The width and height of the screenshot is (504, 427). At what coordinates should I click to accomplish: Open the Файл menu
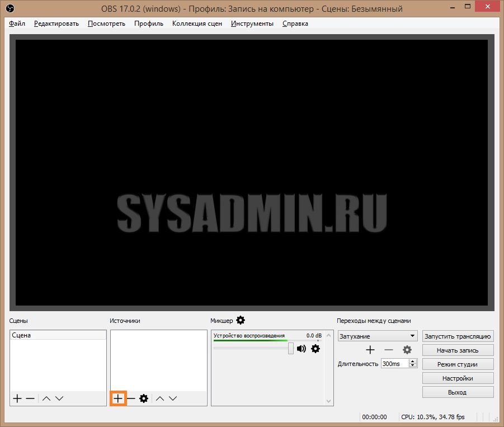[17, 24]
